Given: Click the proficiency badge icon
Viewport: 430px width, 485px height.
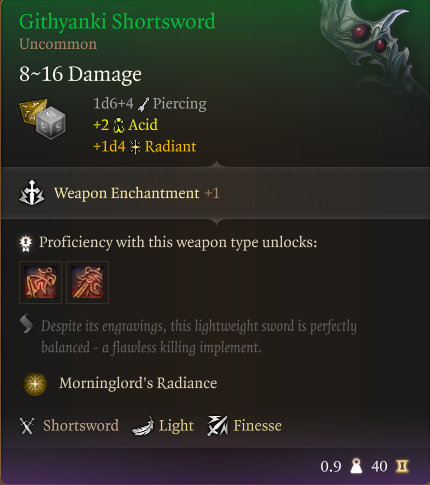Looking at the screenshot, I should coord(26,243).
